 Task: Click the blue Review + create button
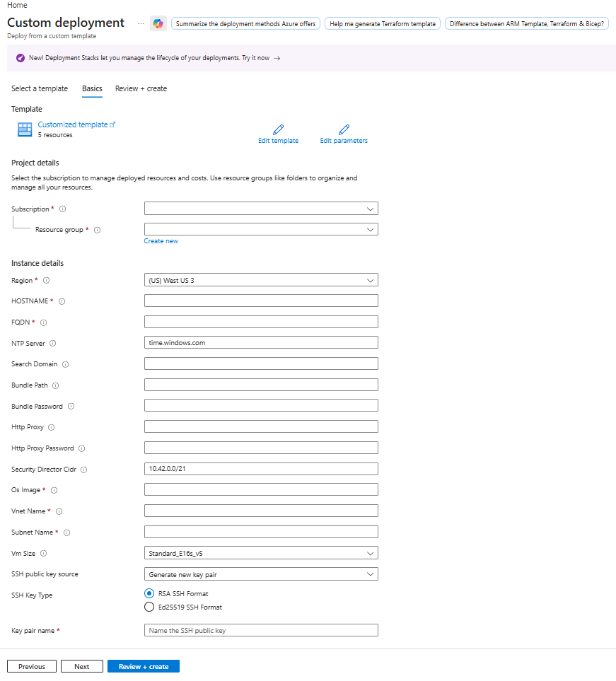pyautogui.click(x=144, y=666)
